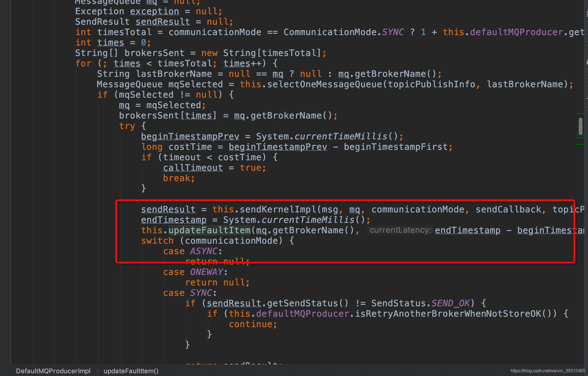Click the 'try' keyword

coord(127,126)
